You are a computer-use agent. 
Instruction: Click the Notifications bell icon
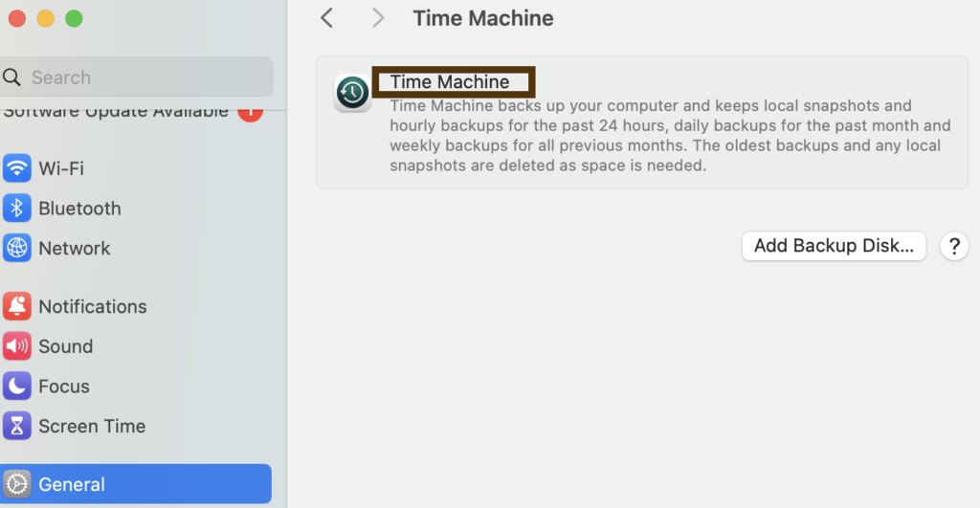(17, 306)
